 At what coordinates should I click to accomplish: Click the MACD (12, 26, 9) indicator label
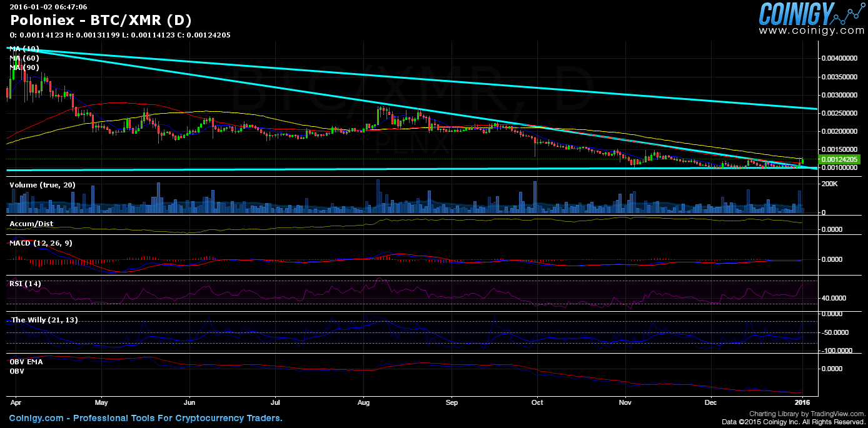tap(41, 243)
